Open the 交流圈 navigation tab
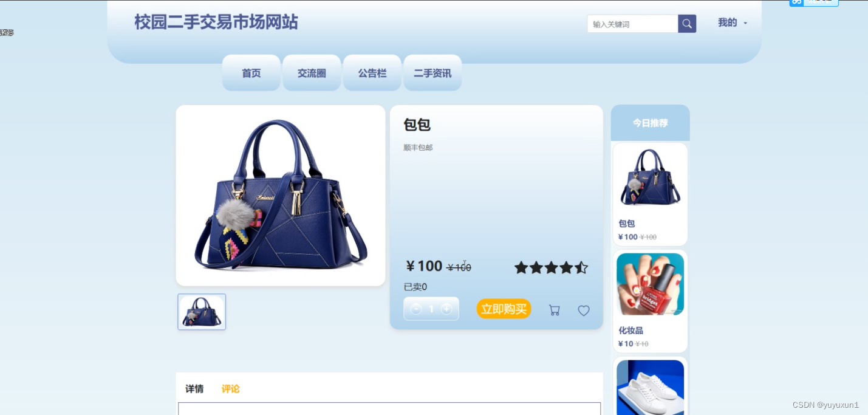 [312, 73]
